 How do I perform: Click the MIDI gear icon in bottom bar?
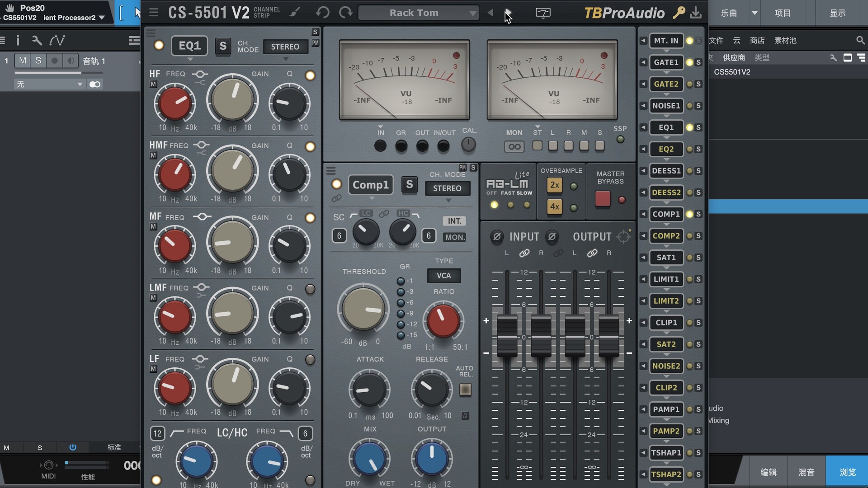click(x=49, y=465)
